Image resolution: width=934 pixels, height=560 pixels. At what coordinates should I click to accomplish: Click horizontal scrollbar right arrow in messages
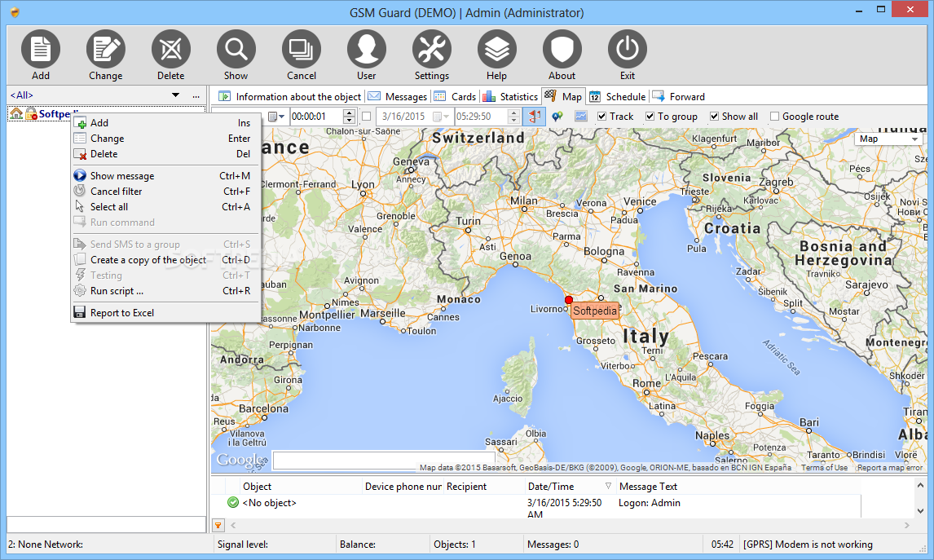coord(906,525)
